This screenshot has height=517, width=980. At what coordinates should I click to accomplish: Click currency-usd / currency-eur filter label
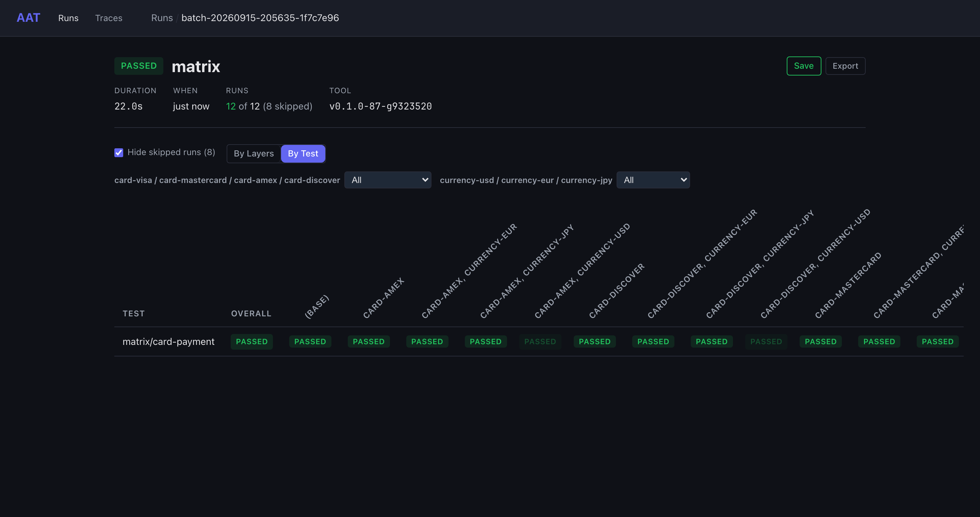click(x=526, y=180)
